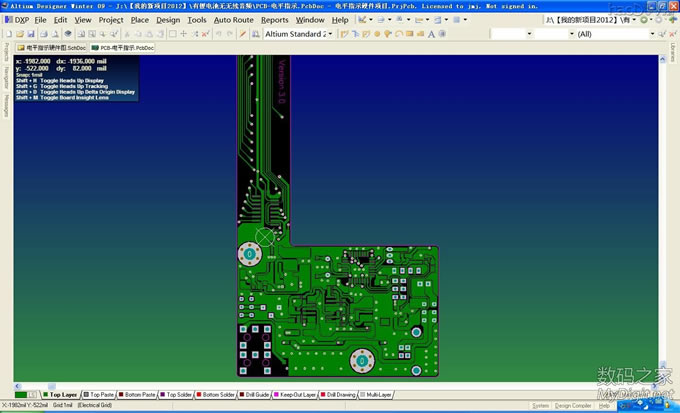The width and height of the screenshot is (680, 413).
Task: Click the Undo arrow icon
Action: [218, 34]
